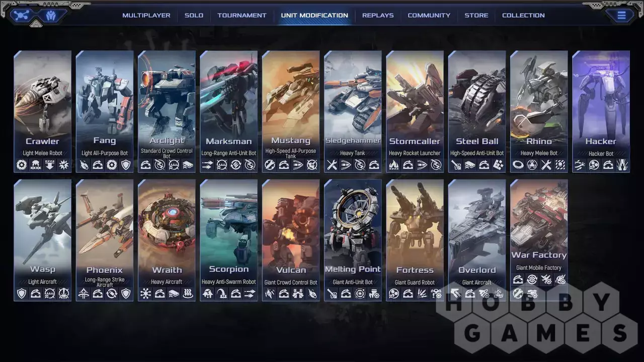Click the shield icon on the Fang card

(x=126, y=165)
